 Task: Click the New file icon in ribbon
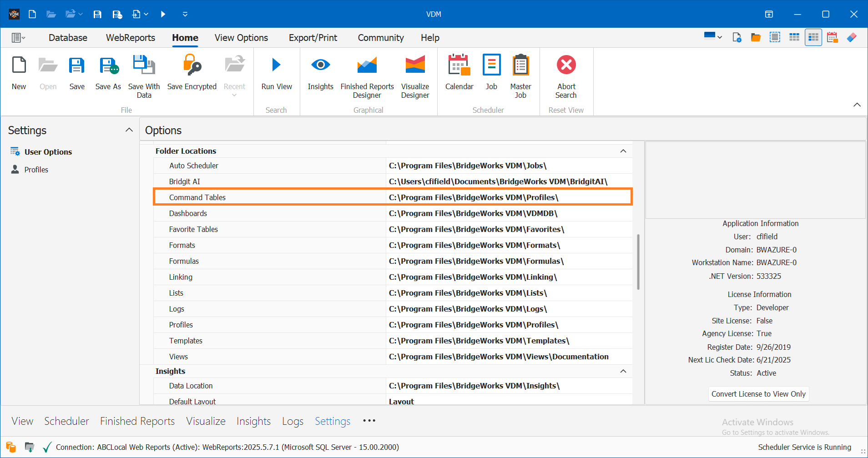point(19,65)
